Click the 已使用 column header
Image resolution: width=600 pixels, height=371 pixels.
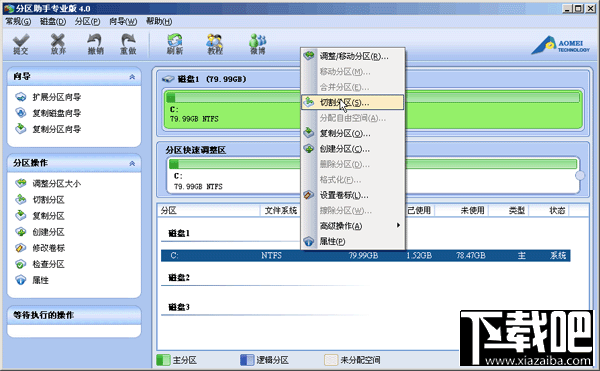(419, 210)
